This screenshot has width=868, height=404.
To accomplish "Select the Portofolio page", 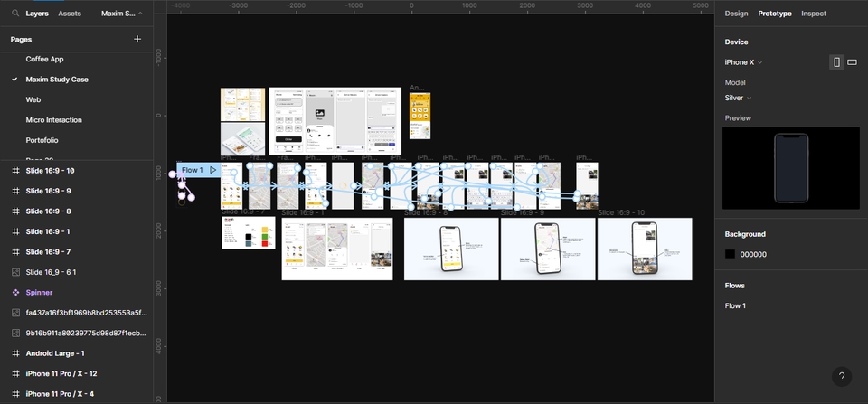I will 42,141.
